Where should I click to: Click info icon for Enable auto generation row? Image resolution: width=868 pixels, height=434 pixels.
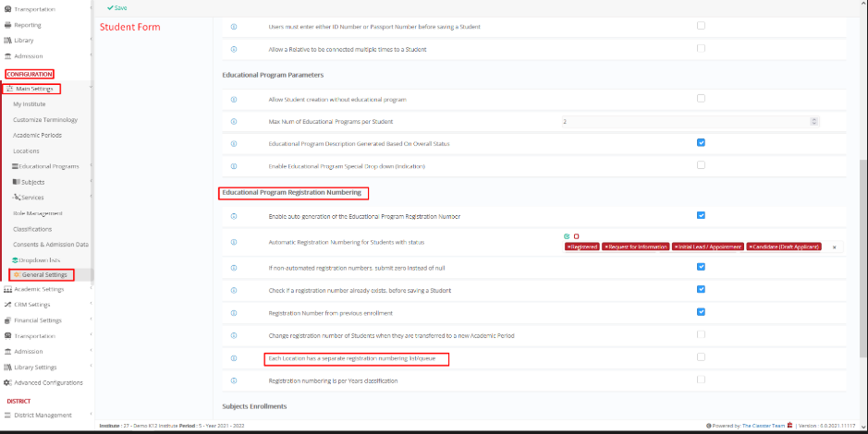(234, 216)
